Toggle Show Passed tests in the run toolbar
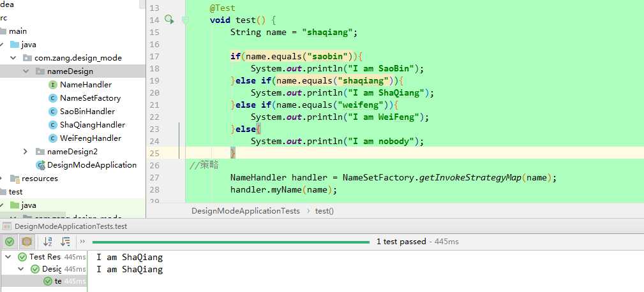This screenshot has height=292, width=644. coord(10,242)
